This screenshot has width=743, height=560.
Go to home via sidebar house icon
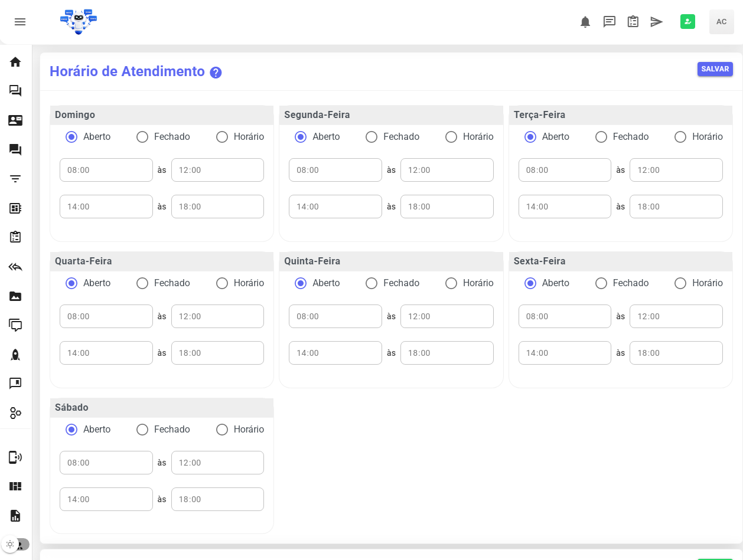(x=15, y=62)
